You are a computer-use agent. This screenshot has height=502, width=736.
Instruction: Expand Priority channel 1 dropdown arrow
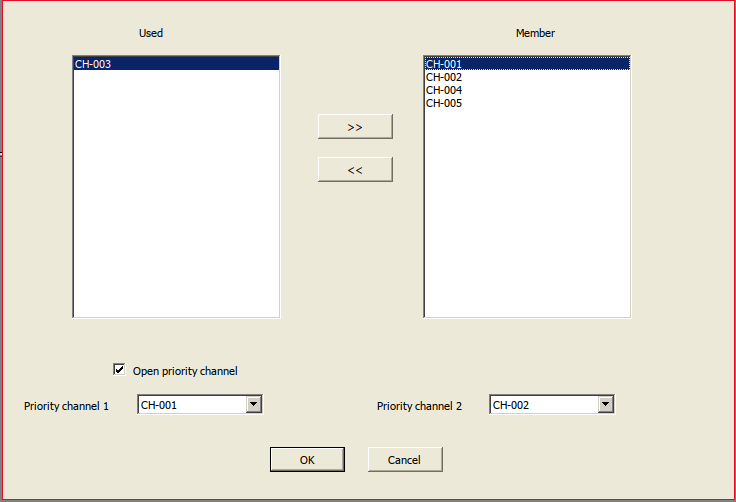(x=253, y=404)
